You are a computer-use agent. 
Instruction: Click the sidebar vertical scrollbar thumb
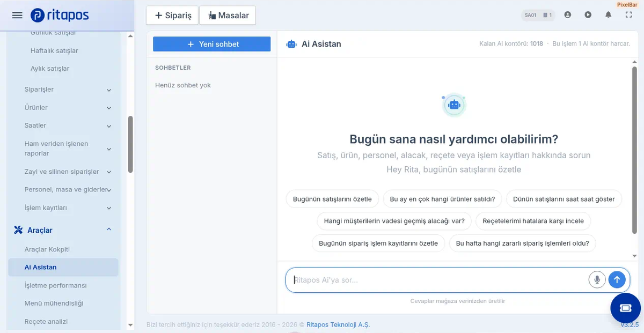pyautogui.click(x=130, y=145)
